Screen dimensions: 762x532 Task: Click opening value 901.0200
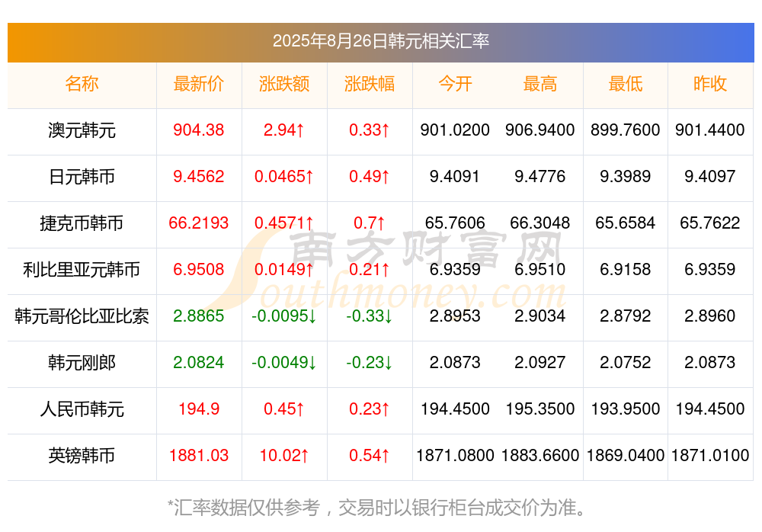[455, 130]
